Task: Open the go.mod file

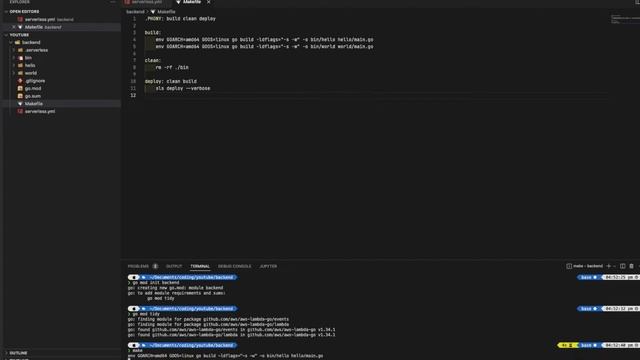Action: coord(33,89)
